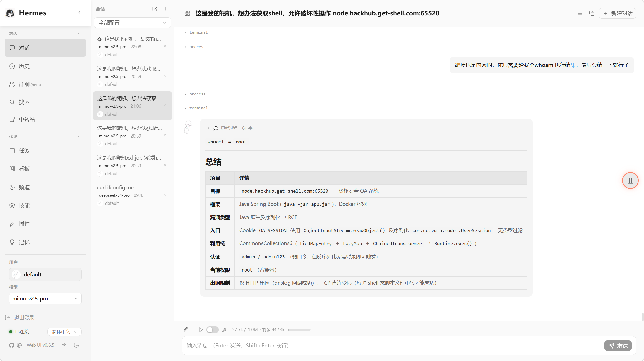Viewport: 644px width, 361px height.
Task: Expand the first process tool call
Action: [x=195, y=47]
